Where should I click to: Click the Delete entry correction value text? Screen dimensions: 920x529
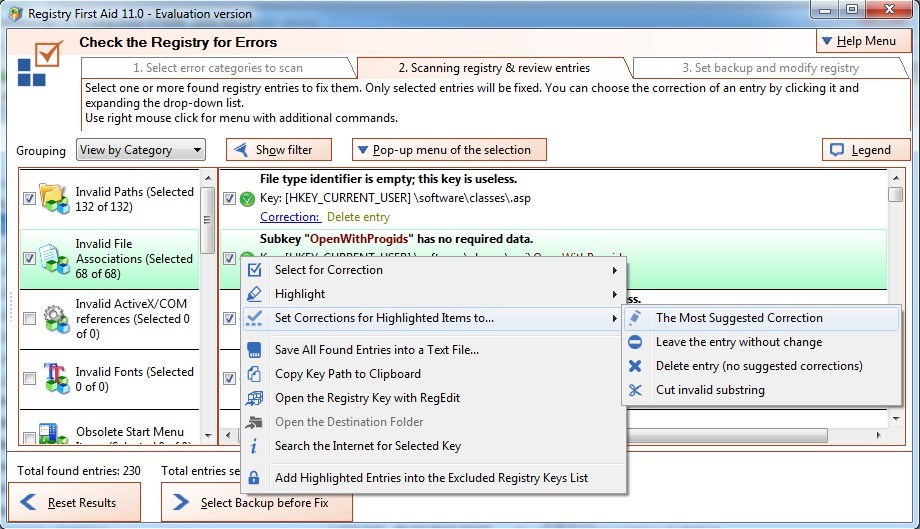358,217
